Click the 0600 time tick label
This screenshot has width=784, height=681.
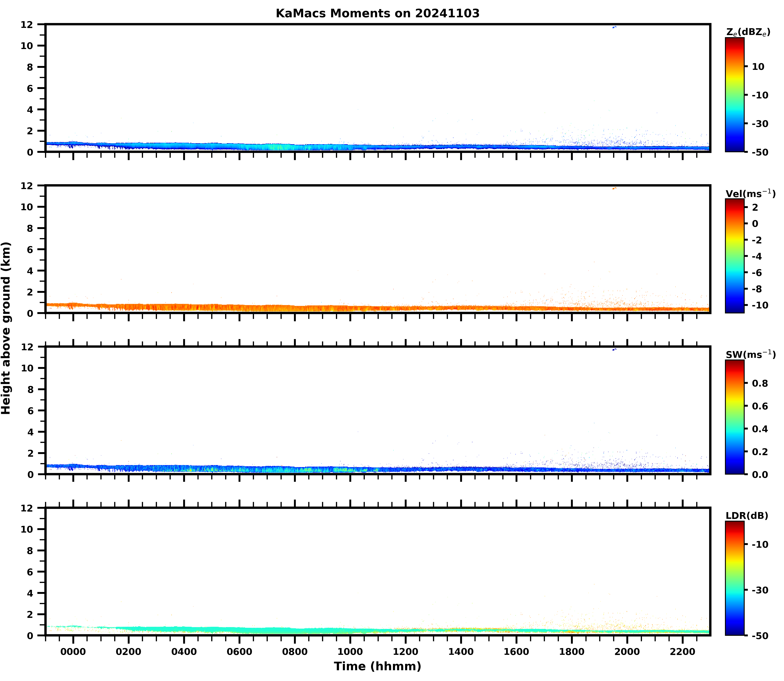pos(239,652)
